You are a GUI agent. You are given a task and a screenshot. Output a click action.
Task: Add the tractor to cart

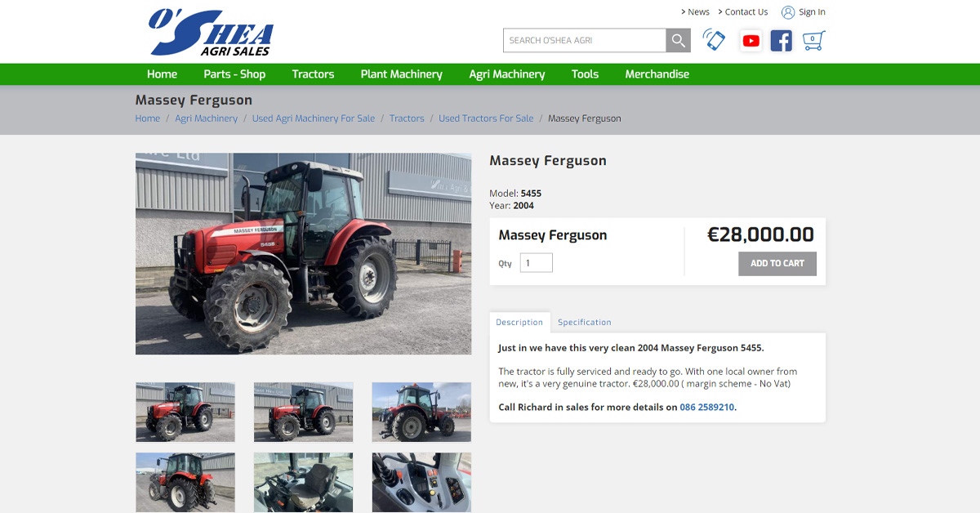[x=777, y=263]
